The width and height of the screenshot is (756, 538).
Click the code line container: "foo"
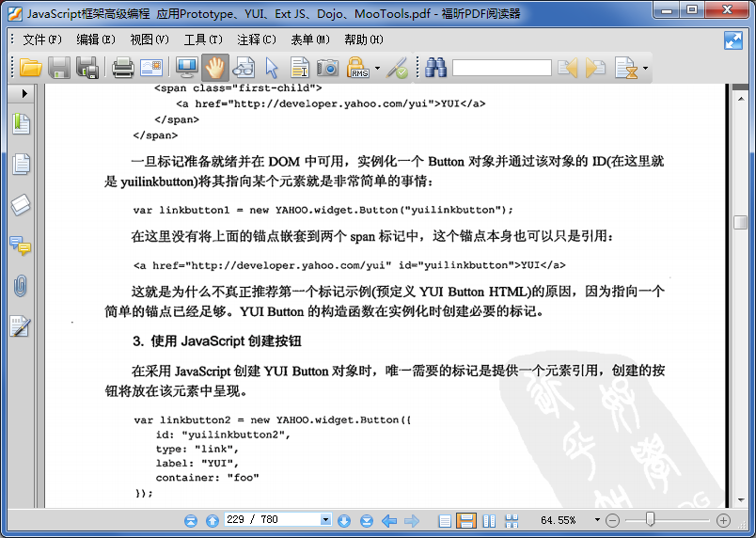[x=207, y=478]
